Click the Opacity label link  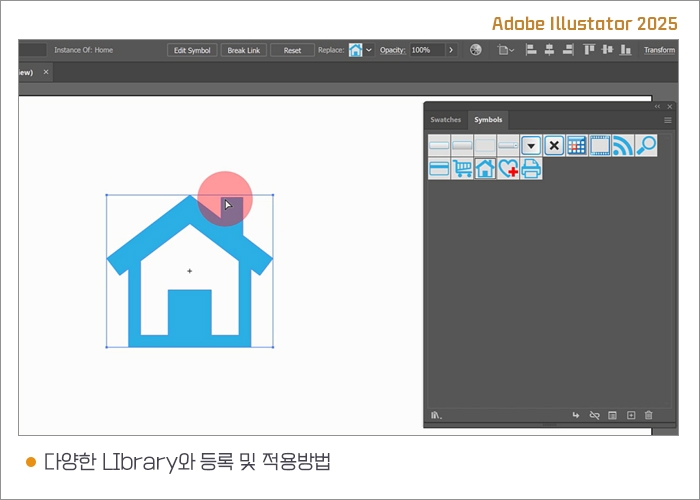(x=392, y=50)
